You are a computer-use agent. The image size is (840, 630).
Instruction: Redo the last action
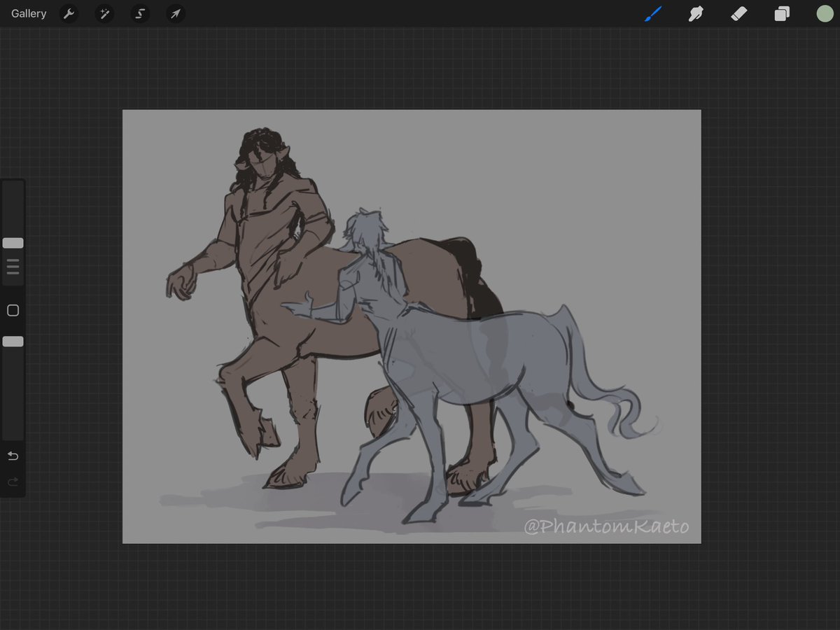(x=13, y=482)
